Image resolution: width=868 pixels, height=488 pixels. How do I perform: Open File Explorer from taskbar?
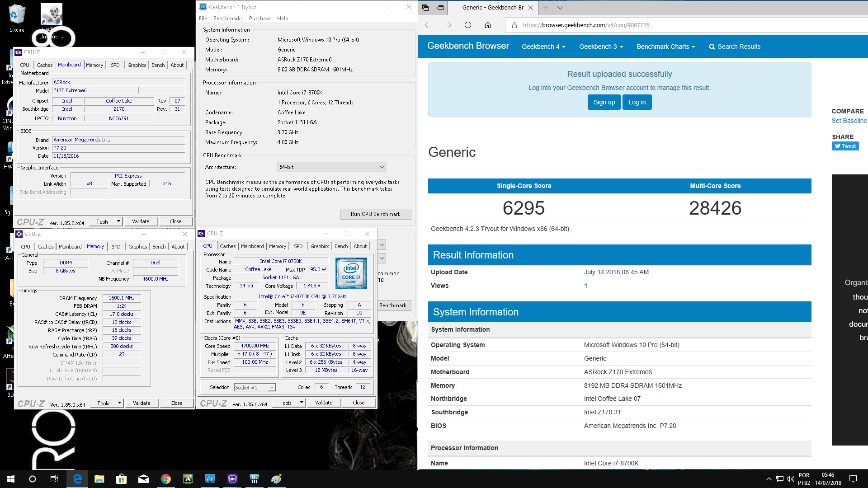pyautogui.click(x=99, y=479)
